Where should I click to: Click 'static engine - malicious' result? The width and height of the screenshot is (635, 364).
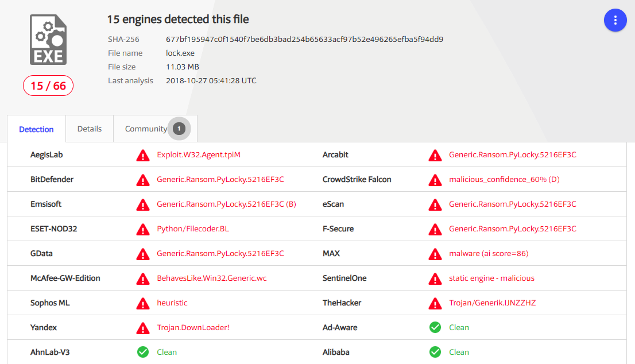[491, 278]
